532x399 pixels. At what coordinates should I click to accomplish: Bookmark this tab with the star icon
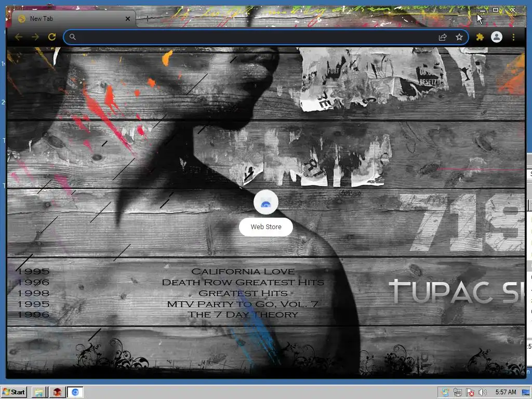tap(459, 37)
